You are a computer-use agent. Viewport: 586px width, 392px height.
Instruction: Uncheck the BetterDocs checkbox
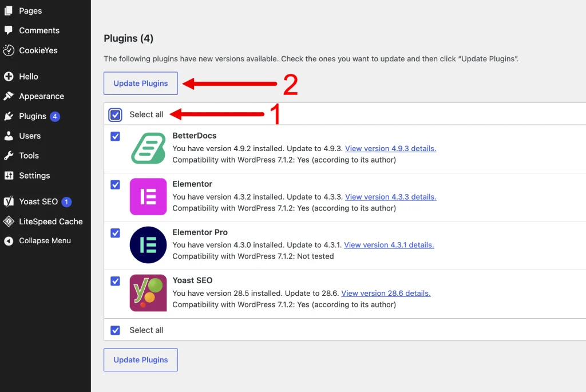coord(115,136)
